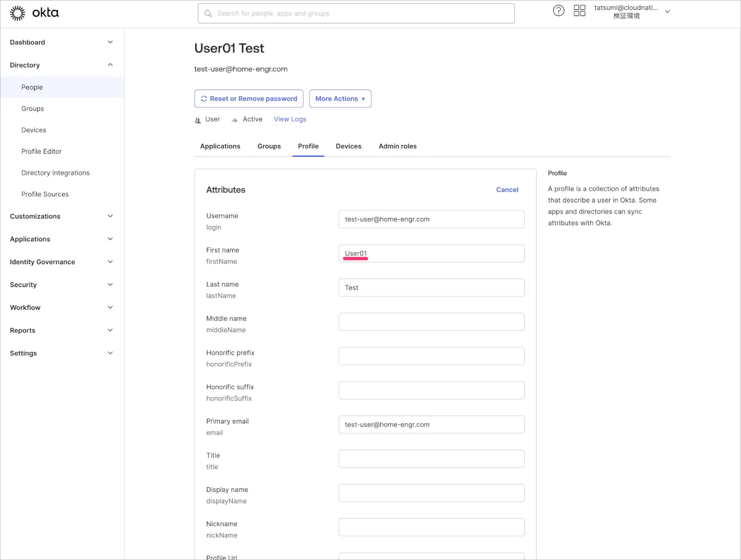Click the First name input field
Screen dimensions: 741x560
(x=431, y=253)
